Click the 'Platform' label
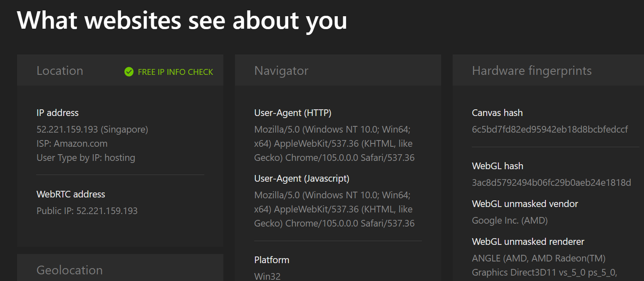 (x=272, y=260)
